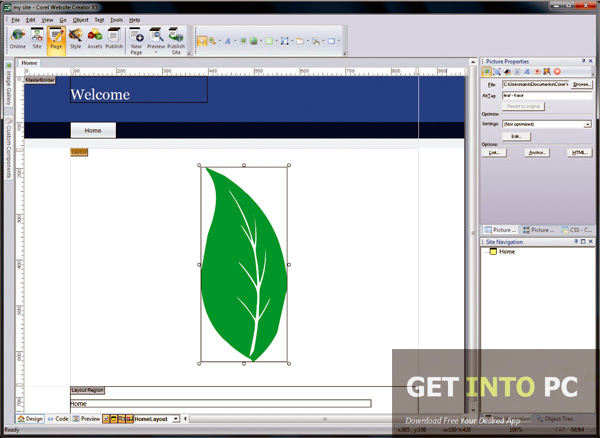Image resolution: width=600 pixels, height=438 pixels.
Task: Open the Online view
Action: (18, 39)
